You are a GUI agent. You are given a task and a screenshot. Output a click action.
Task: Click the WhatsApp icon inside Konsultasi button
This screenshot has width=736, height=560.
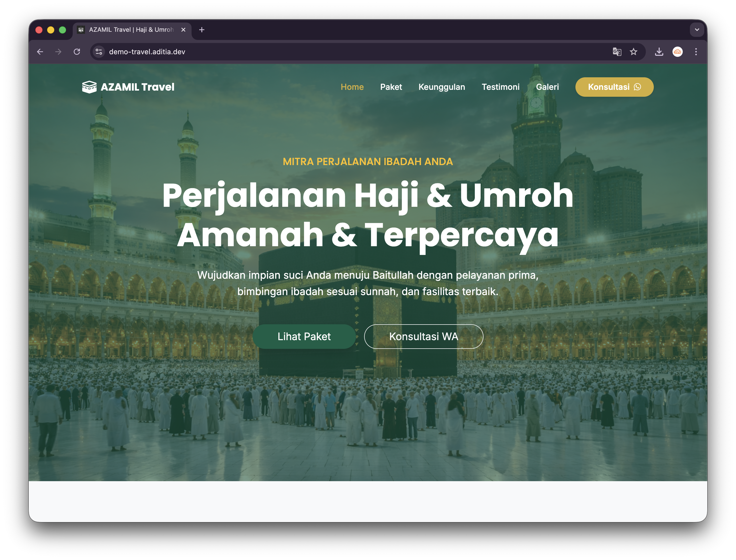click(x=638, y=87)
